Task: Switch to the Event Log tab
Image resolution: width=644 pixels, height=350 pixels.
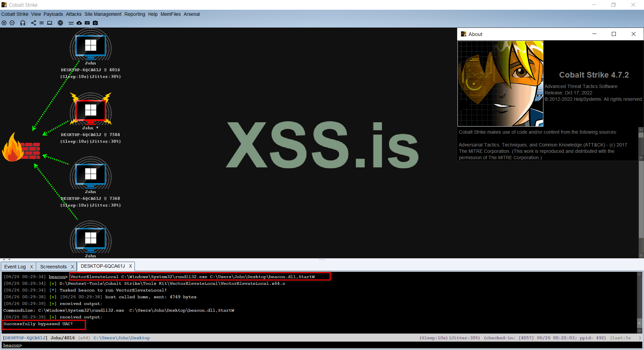Action: tap(15, 267)
